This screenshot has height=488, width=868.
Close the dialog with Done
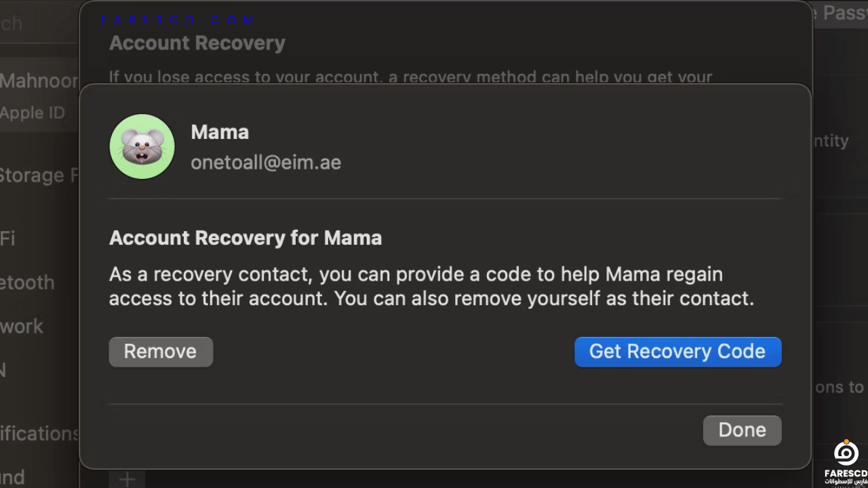[x=743, y=430]
